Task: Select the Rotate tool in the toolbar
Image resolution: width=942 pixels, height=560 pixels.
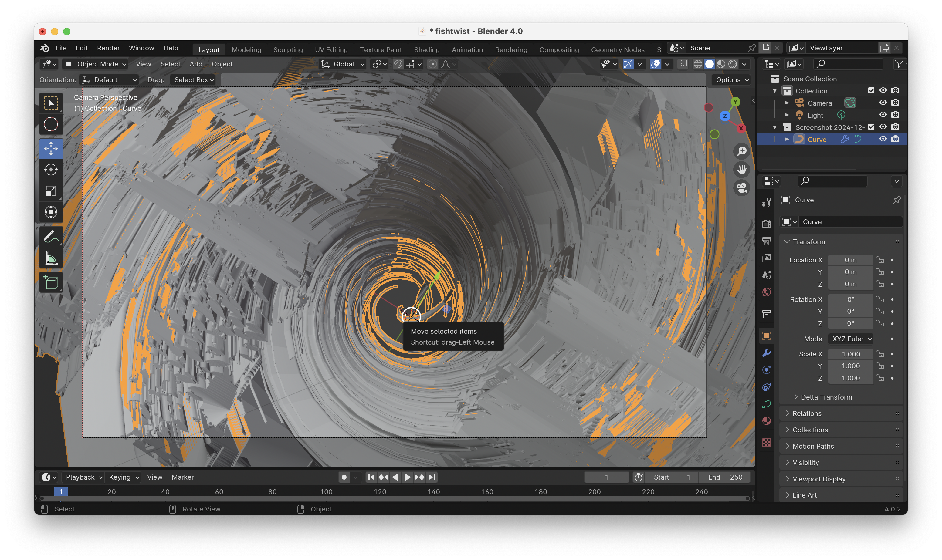Action: (x=51, y=170)
